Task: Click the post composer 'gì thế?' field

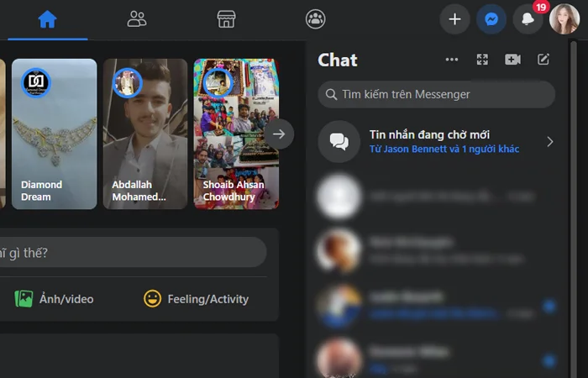Action: click(x=132, y=252)
